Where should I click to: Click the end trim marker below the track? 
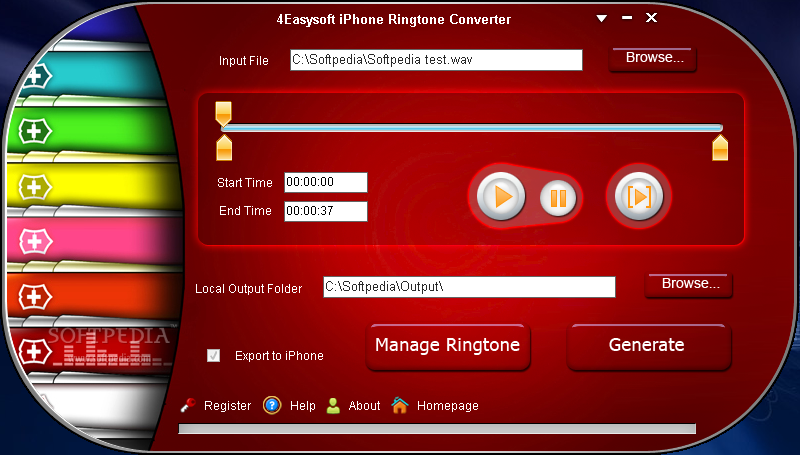click(x=720, y=148)
